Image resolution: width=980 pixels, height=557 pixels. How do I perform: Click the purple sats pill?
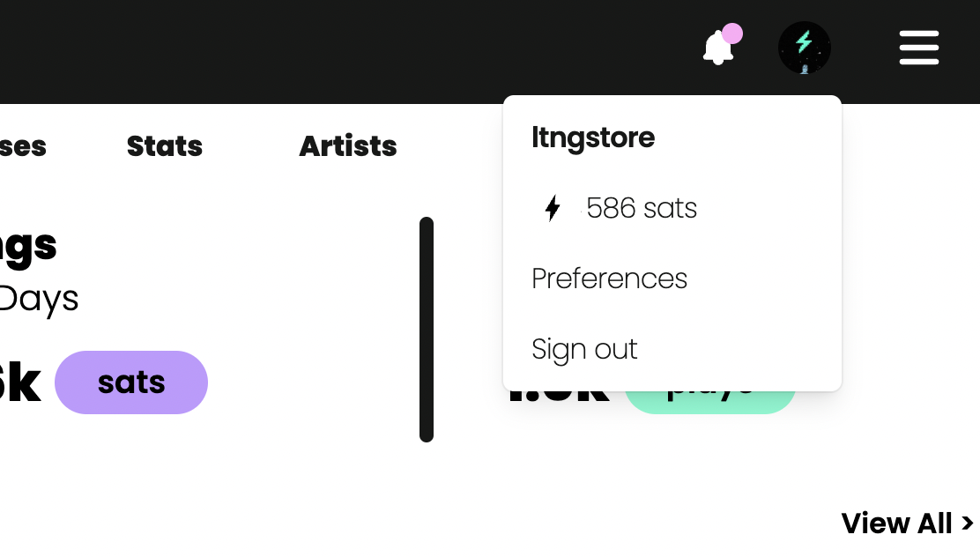pyautogui.click(x=131, y=382)
